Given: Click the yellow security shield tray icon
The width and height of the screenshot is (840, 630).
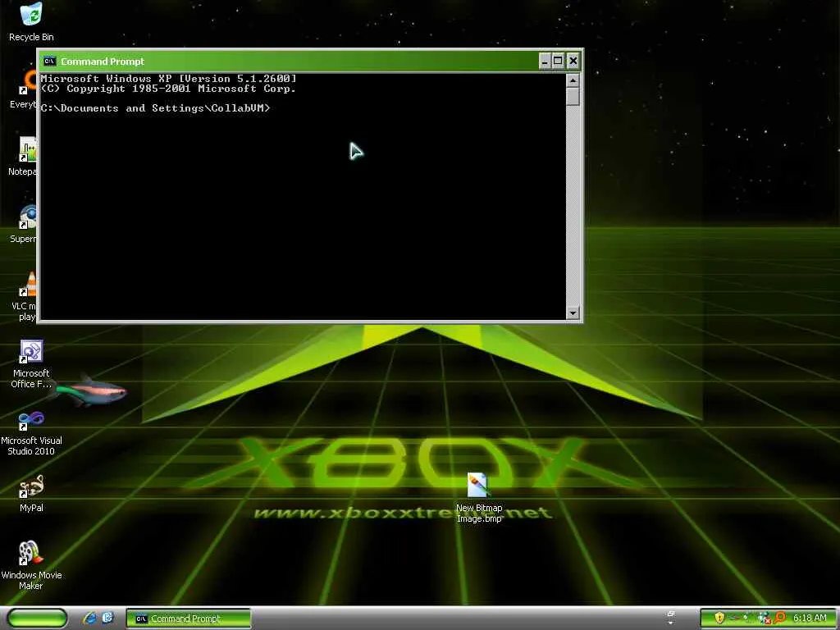Looking at the screenshot, I should (x=719, y=619).
